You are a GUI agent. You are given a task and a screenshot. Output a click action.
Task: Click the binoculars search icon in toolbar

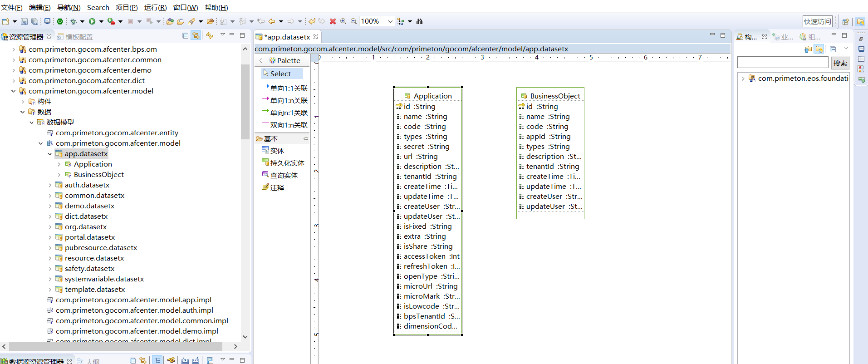[x=419, y=21]
